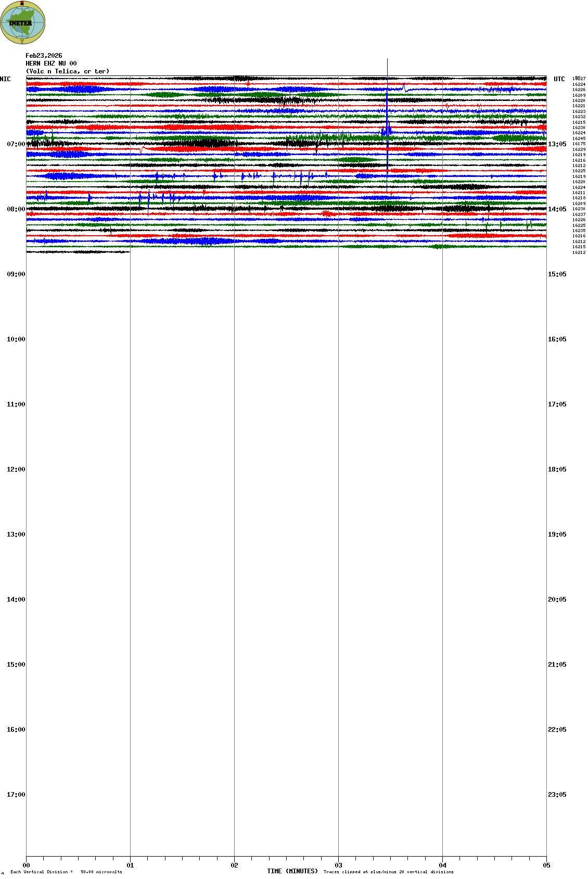
Task: Select the 08:00 local time label
Action: [x=16, y=209]
